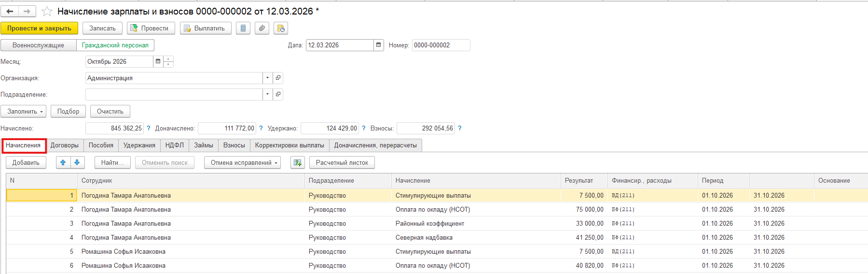The width and height of the screenshot is (868, 274).
Task: Switch to the Займы tab
Action: coord(204,145)
